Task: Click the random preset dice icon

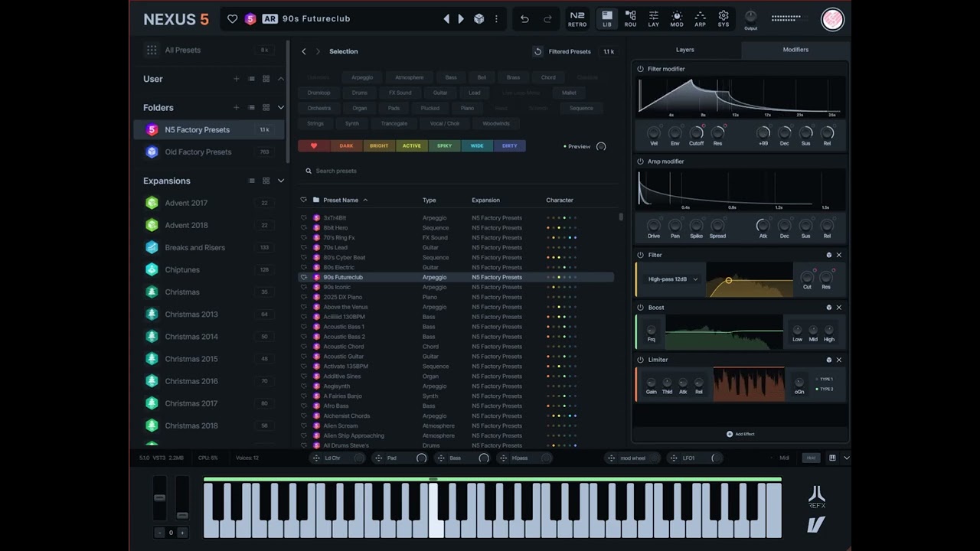Action: pos(479,19)
